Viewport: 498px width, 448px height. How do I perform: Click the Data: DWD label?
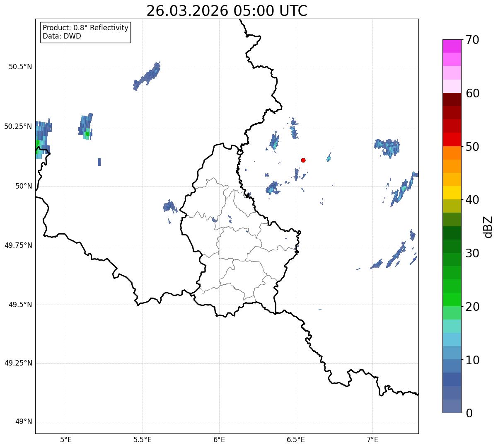click(x=62, y=36)
